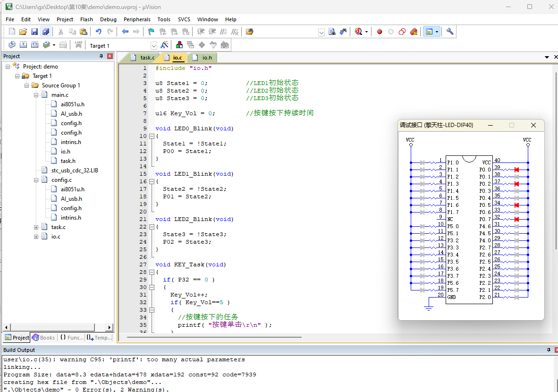Open Find in Files icon
Viewport: 558px width, 392px height.
point(249,32)
